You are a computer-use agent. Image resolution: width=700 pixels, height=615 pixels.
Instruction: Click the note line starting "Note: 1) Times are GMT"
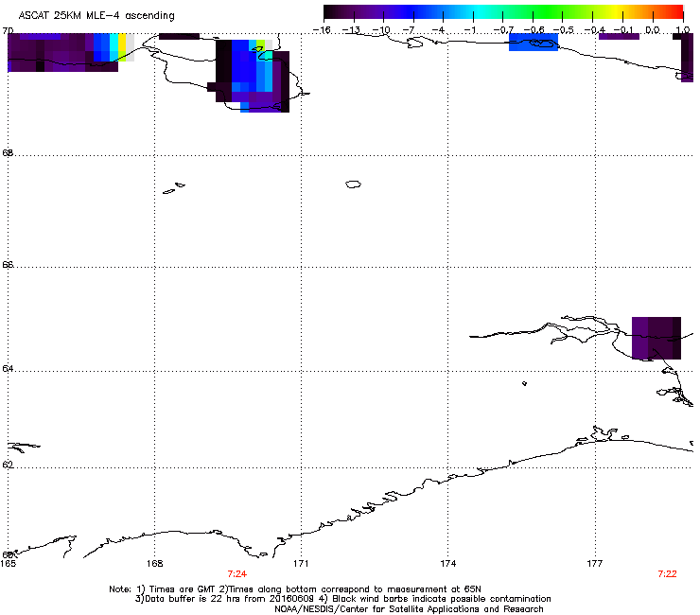295,589
